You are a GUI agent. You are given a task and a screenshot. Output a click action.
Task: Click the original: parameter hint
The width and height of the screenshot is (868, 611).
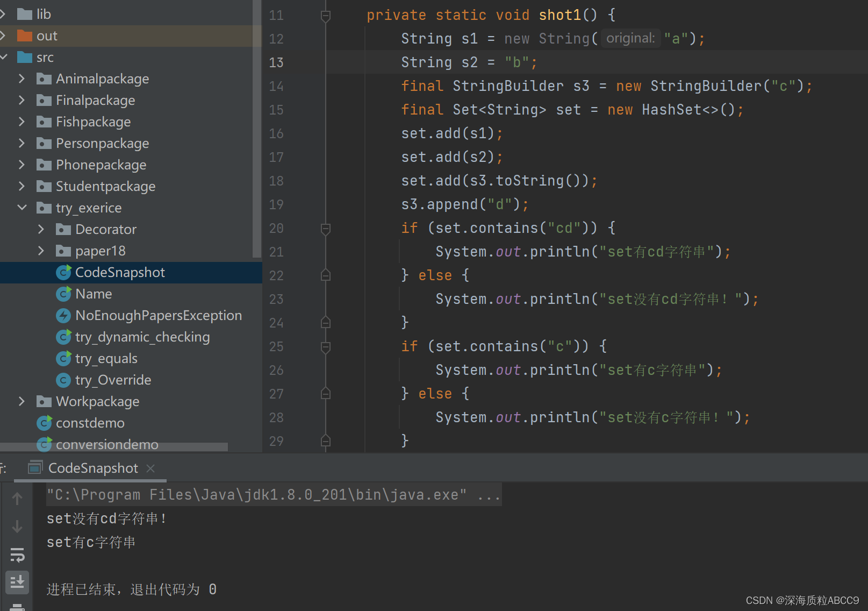click(630, 38)
